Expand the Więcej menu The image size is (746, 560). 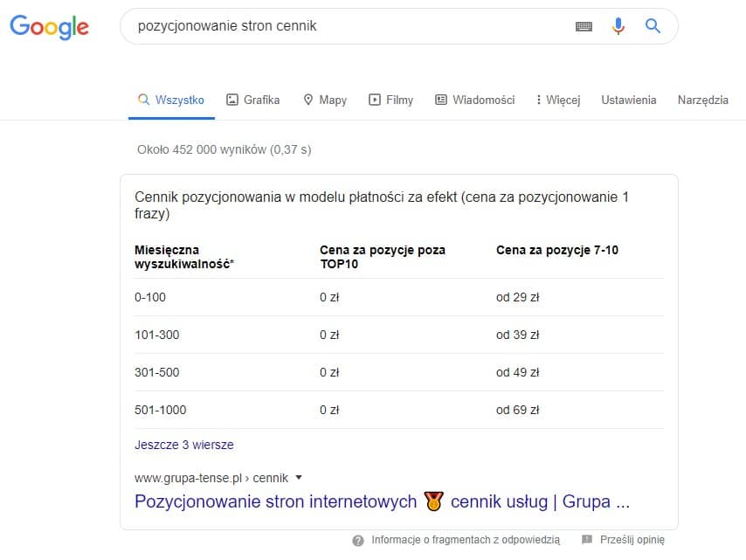pos(557,100)
